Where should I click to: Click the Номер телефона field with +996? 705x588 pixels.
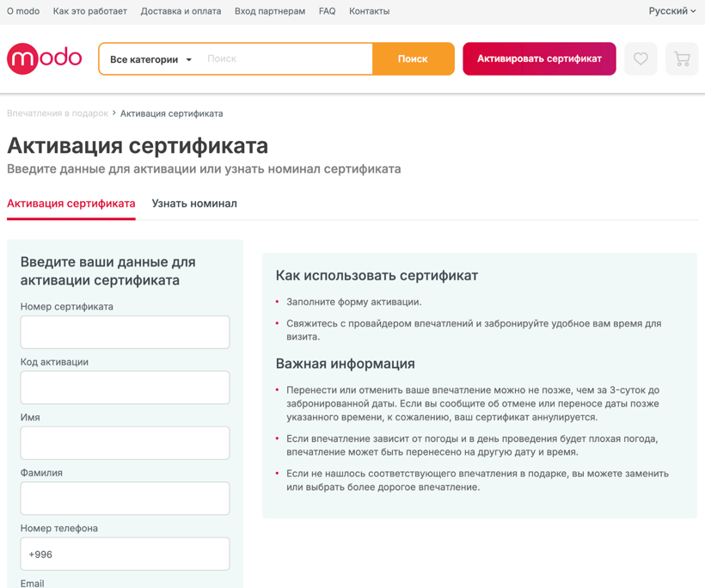click(125, 554)
